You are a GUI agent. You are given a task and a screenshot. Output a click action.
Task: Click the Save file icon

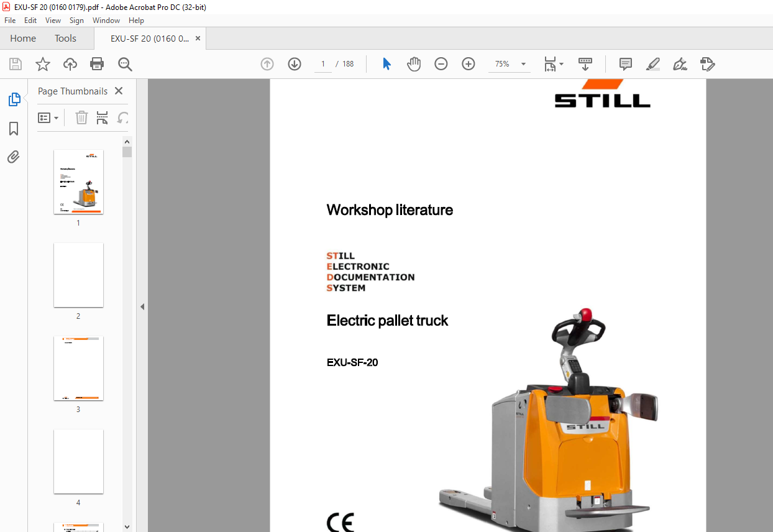pos(16,64)
